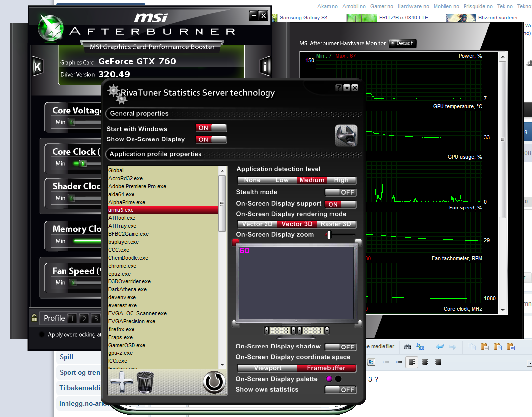
Task: Set application detection level to None
Action: (252, 180)
